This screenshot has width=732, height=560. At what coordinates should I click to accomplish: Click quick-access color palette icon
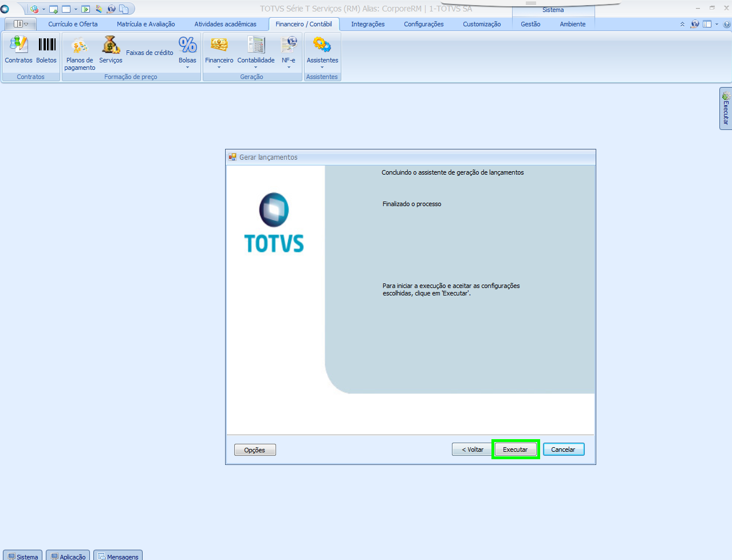pos(99,9)
